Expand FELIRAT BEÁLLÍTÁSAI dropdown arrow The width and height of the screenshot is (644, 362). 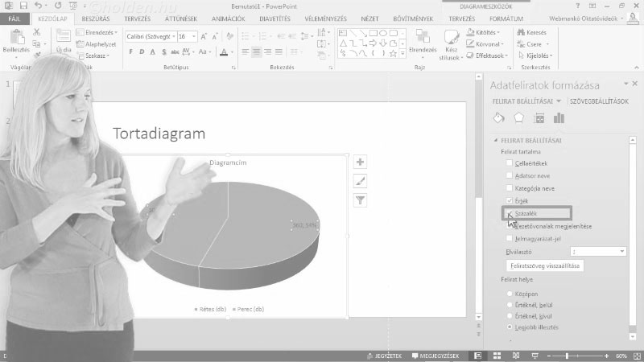coord(559,101)
